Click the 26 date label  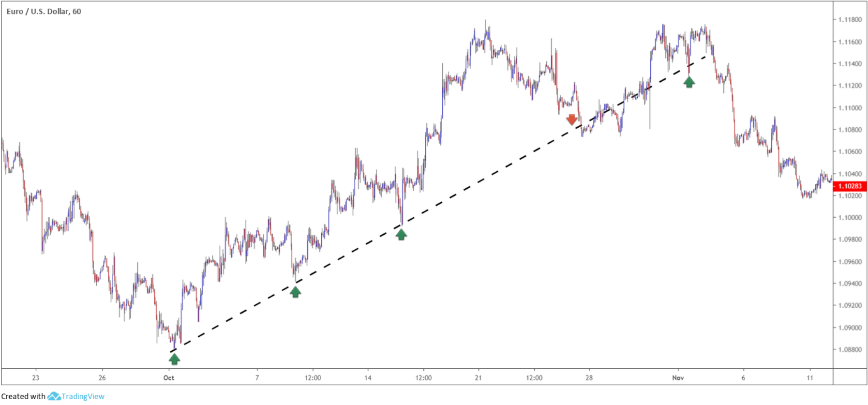click(x=102, y=377)
